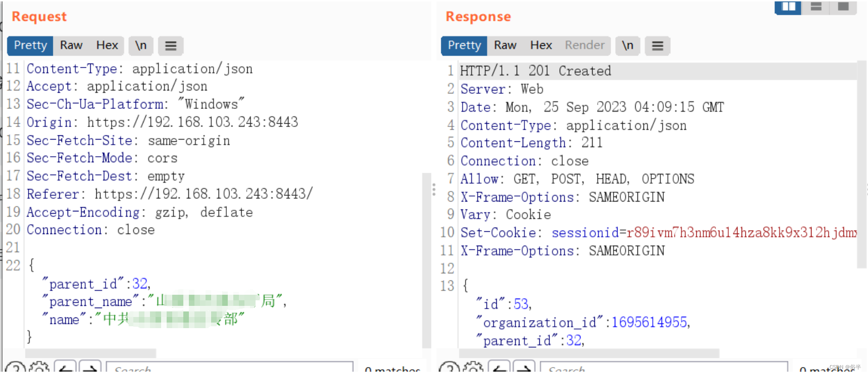Viewport: 868px width, 374px height.
Task: Choose side-by-side layout icon
Action: [788, 6]
